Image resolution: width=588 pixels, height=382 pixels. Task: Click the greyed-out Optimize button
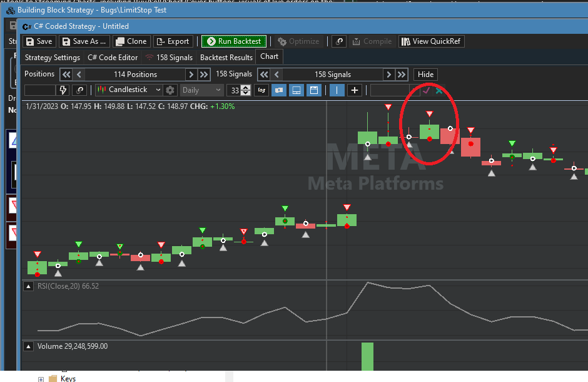[x=298, y=41]
